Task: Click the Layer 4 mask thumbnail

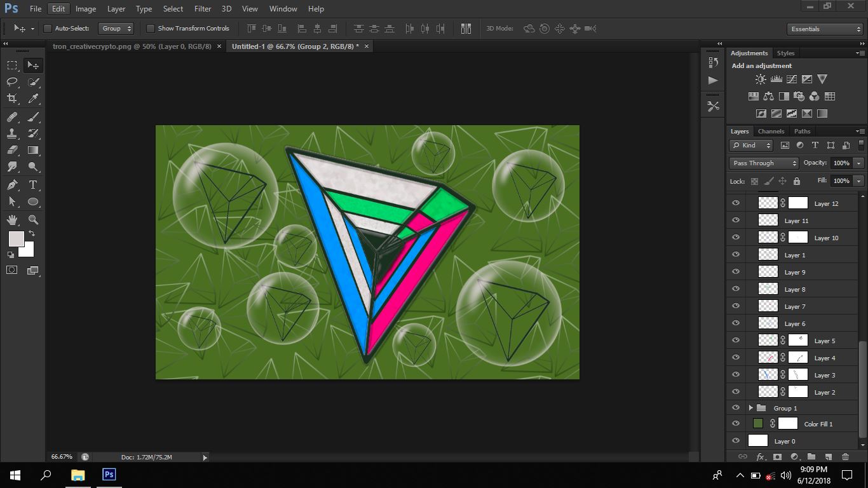Action: pos(798,358)
